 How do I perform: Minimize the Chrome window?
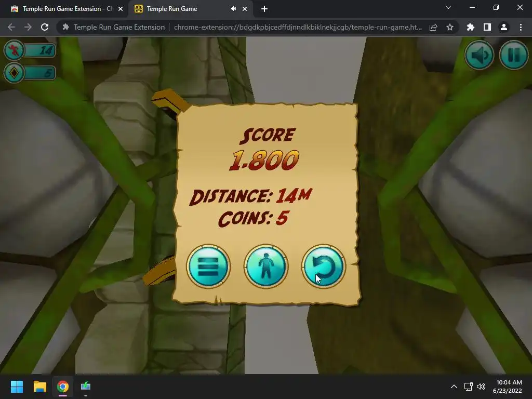[x=472, y=7]
